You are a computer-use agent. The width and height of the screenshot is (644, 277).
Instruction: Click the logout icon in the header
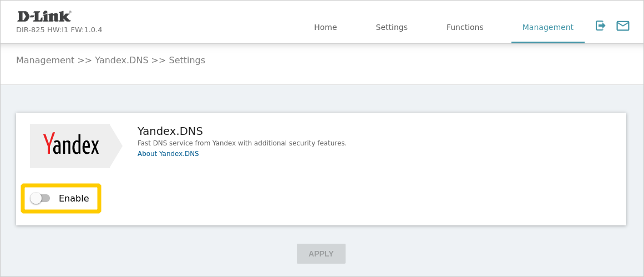tap(600, 26)
